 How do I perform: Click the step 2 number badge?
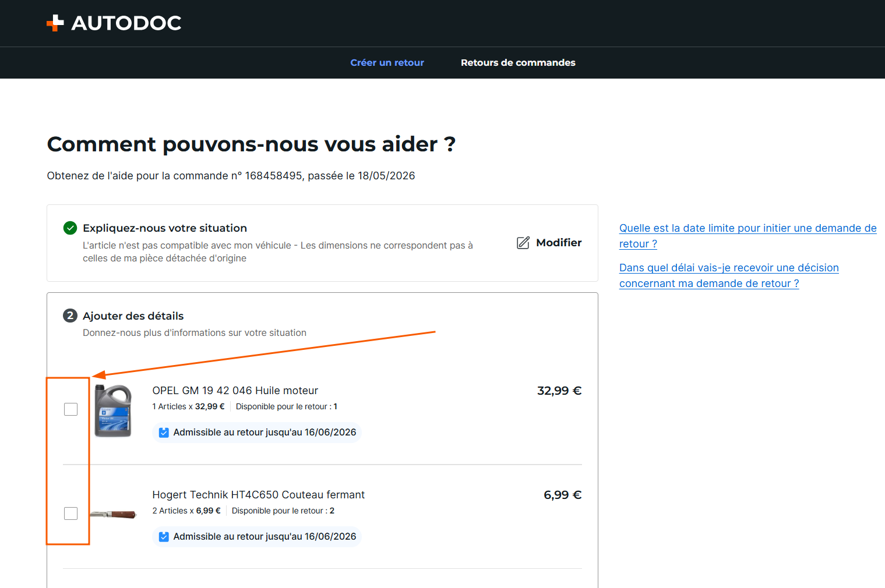coord(70,316)
